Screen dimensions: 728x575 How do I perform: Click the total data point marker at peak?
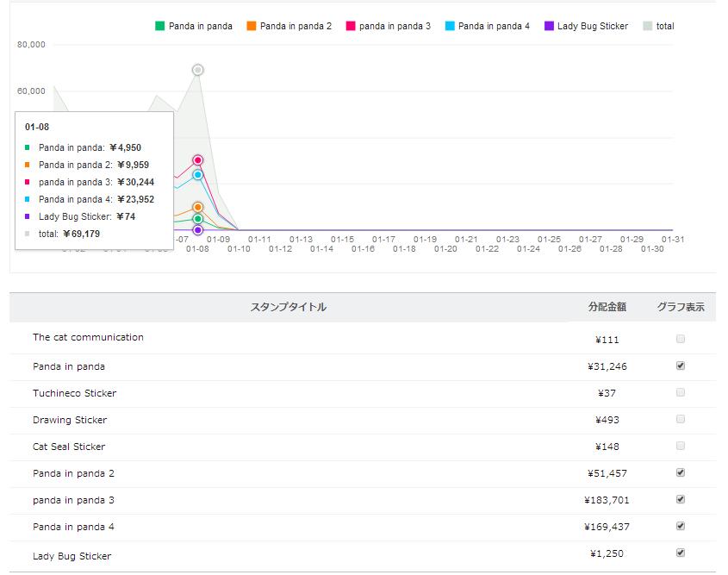pos(198,70)
